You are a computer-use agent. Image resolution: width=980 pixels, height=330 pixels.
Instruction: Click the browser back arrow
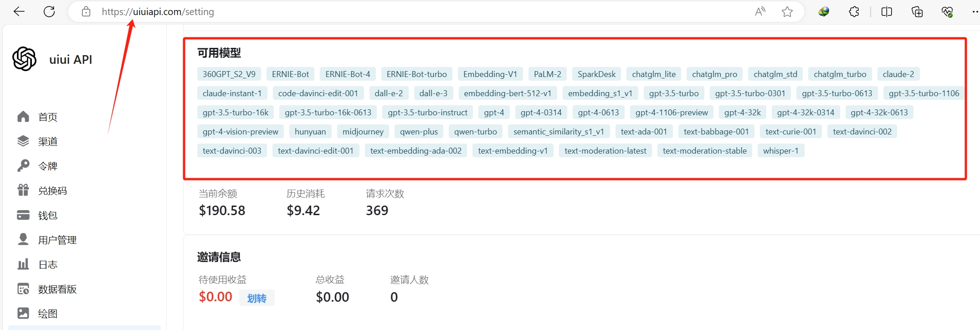19,12
